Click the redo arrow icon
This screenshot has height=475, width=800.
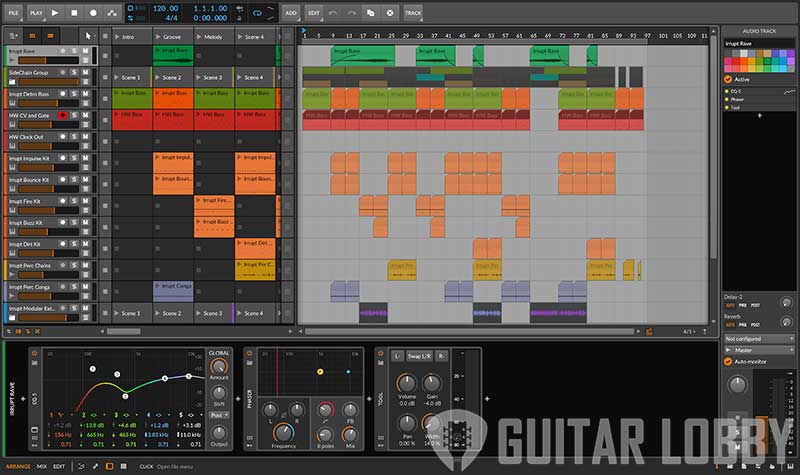tap(352, 13)
